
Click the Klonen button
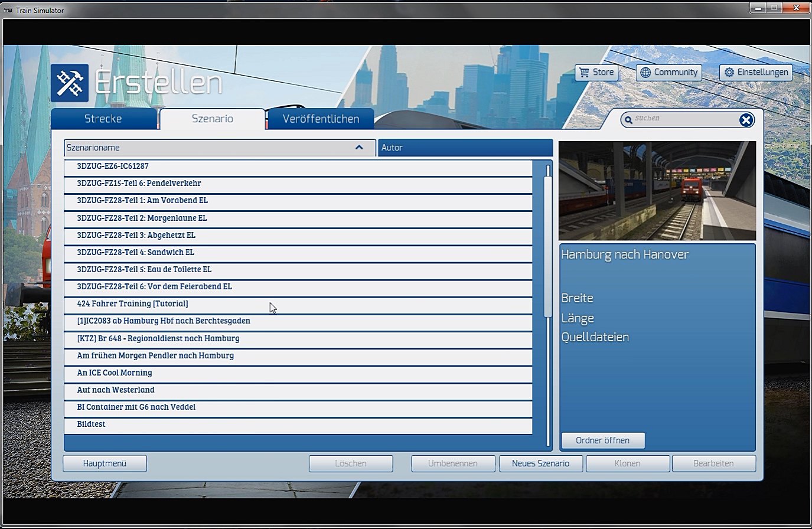coord(628,463)
